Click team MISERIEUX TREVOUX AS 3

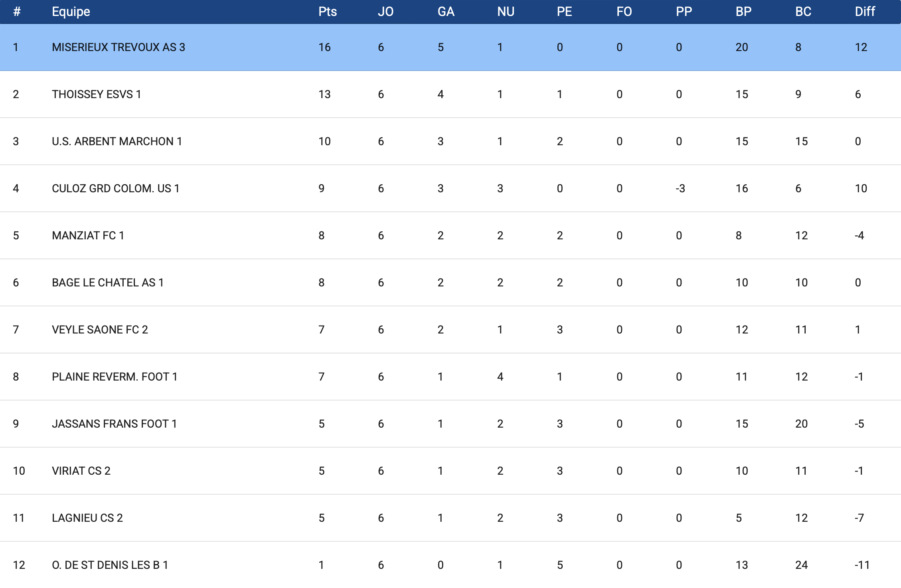coord(118,47)
